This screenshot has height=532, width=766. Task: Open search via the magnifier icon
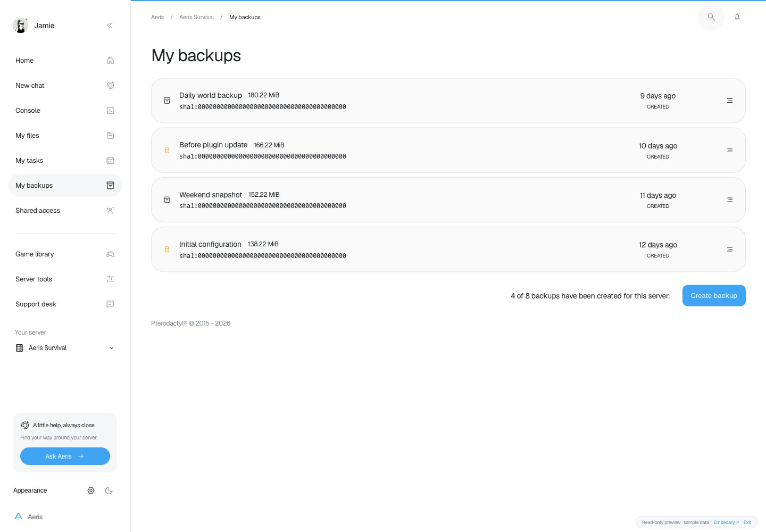click(711, 17)
